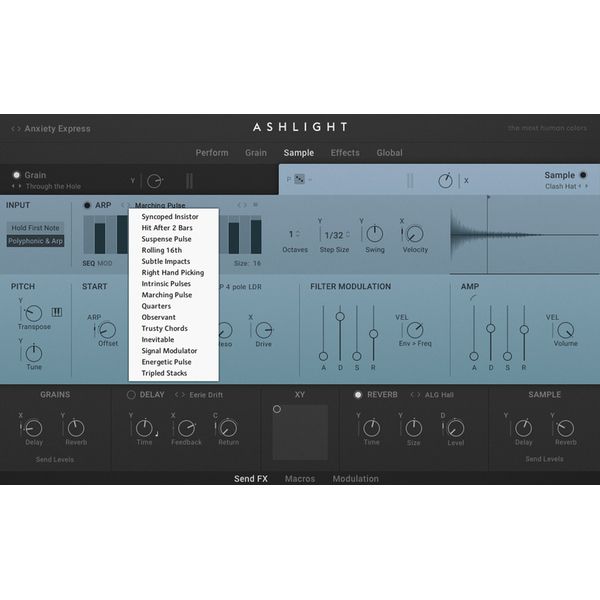This screenshot has height=600, width=600.
Task: Choose Hit After 2 Bars preset
Action: tap(174, 228)
